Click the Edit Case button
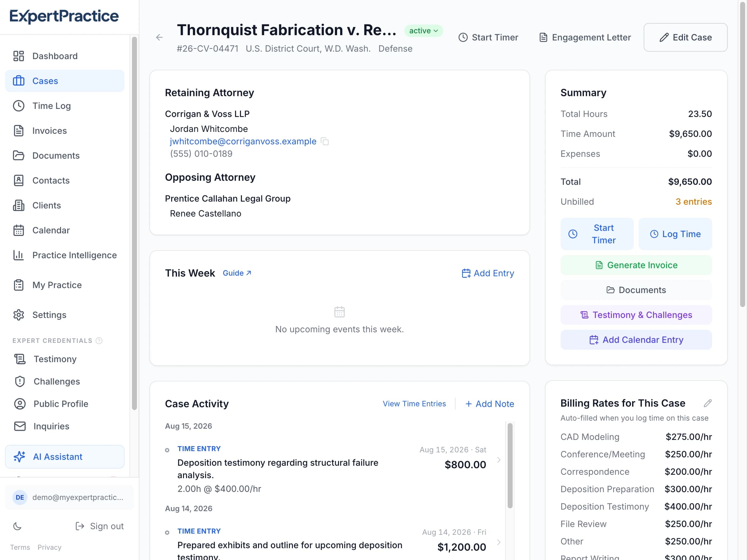This screenshot has width=747, height=560. pyautogui.click(x=686, y=37)
